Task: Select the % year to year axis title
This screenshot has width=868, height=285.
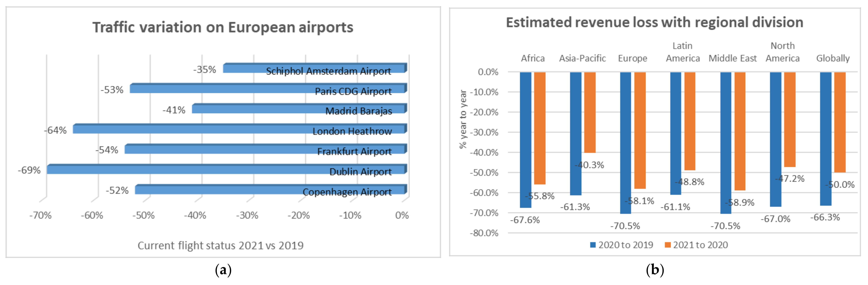Action: (x=463, y=119)
